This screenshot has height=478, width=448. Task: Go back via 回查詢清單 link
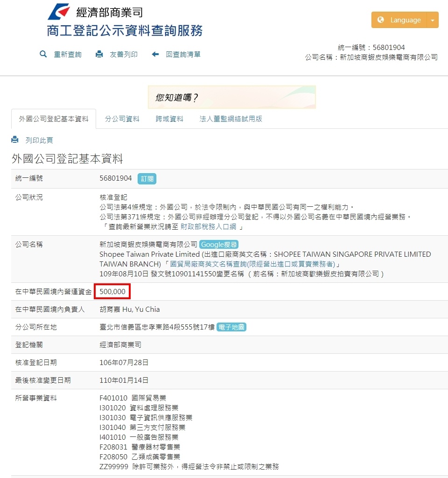183,55
